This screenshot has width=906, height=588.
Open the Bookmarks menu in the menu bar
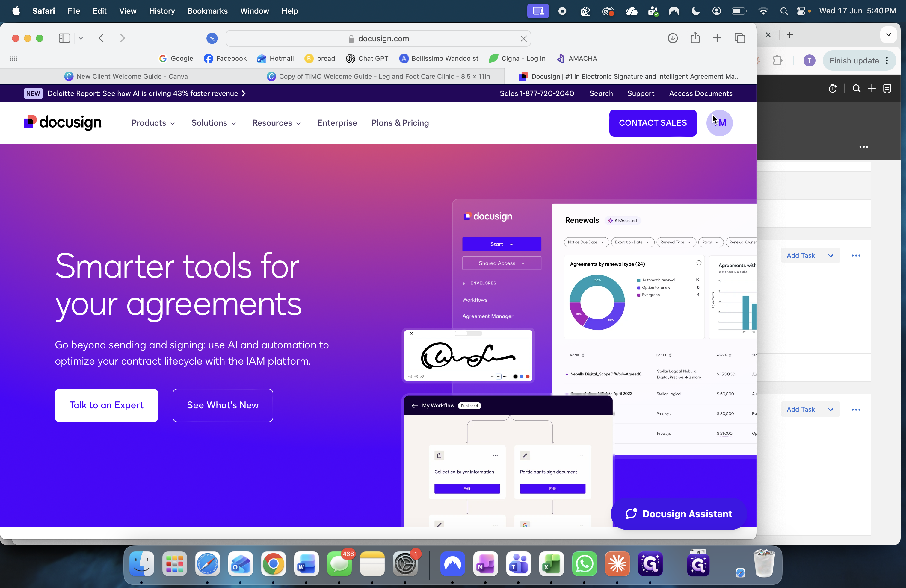click(207, 11)
